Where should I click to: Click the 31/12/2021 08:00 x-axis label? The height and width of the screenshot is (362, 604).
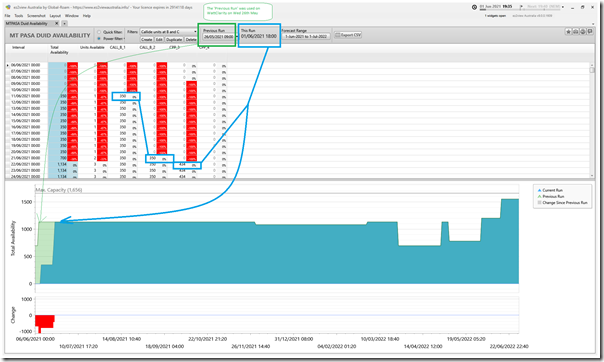294,339
